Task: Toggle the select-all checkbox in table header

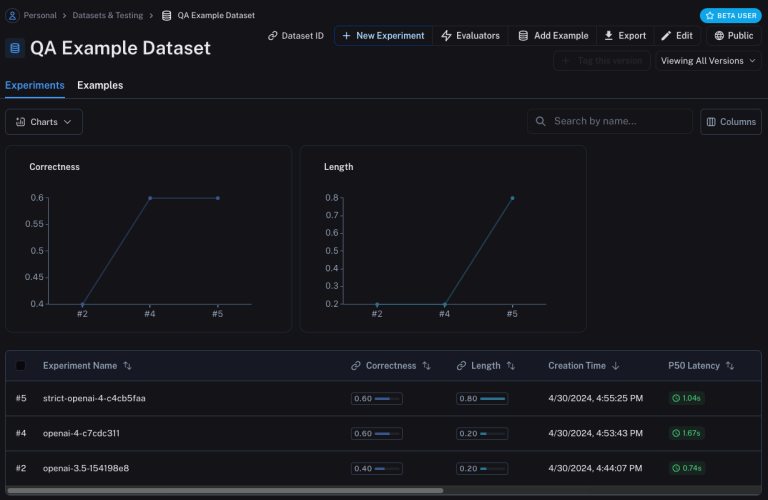Action: 21,366
